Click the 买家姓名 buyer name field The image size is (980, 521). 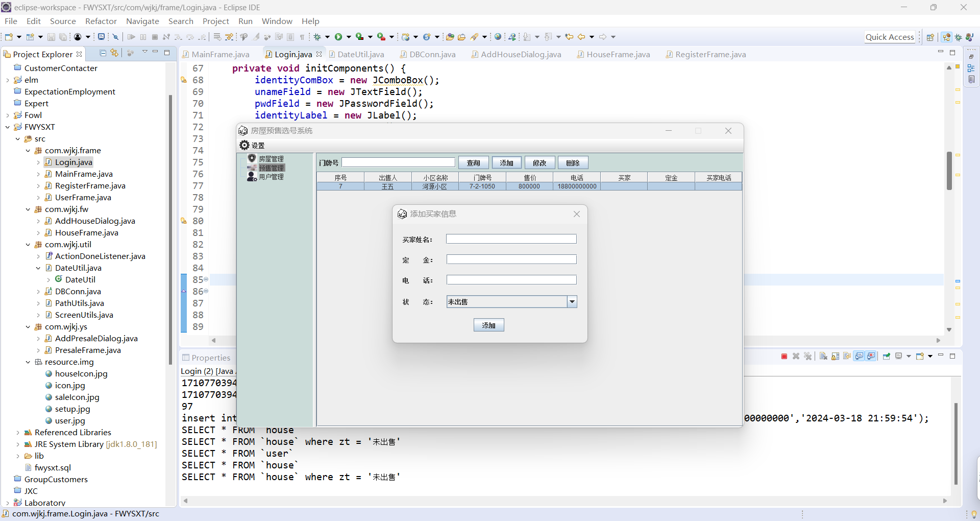pyautogui.click(x=511, y=239)
